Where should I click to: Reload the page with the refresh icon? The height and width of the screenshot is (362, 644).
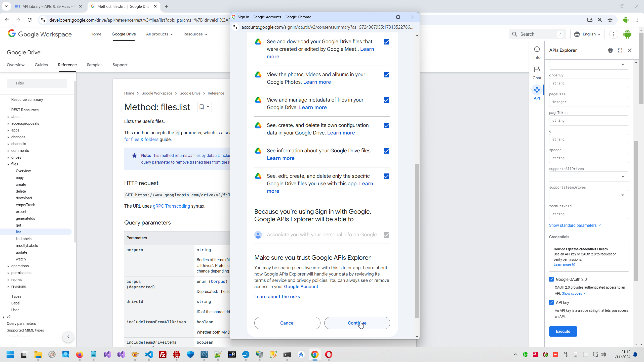[x=29, y=20]
